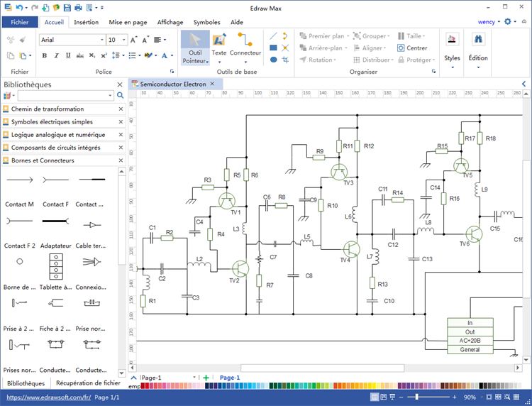This screenshot has width=532, height=406.
Task: Close the Chemin de transformation library
Action: click(121, 109)
